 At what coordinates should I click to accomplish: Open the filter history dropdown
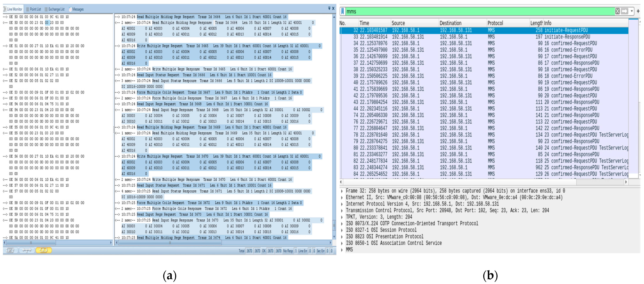[x=632, y=11]
